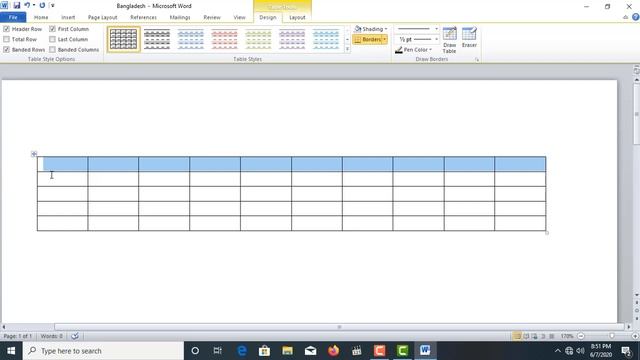This screenshot has height=360, width=640.
Task: Enable the Total Row option
Action: tap(7, 39)
